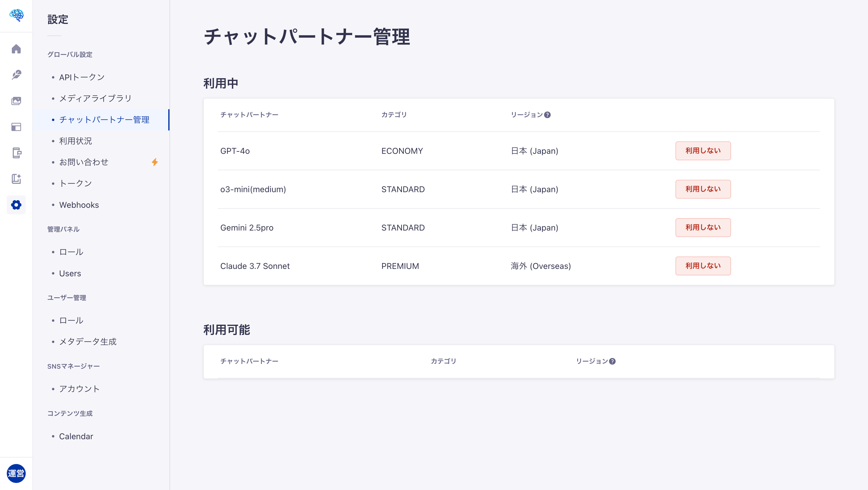Disable Gemini 2.5pro chat partner

(x=703, y=228)
